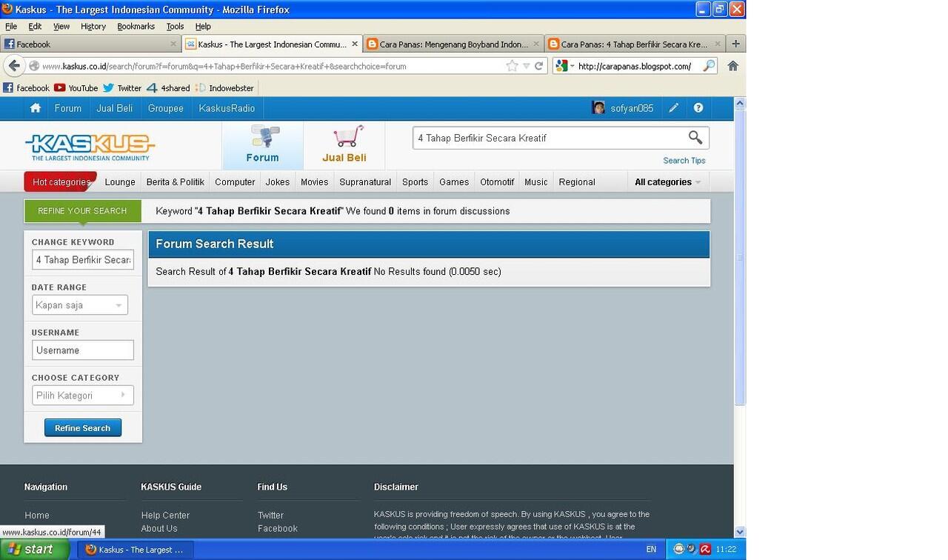Open Hot categories tab
The width and height of the screenshot is (948, 560).
61,182
